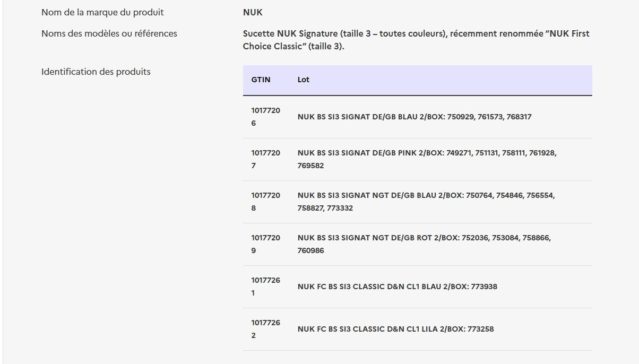This screenshot has height=364, width=639.
Task: Click "Noms des modèles ou références" label
Action: (x=109, y=33)
